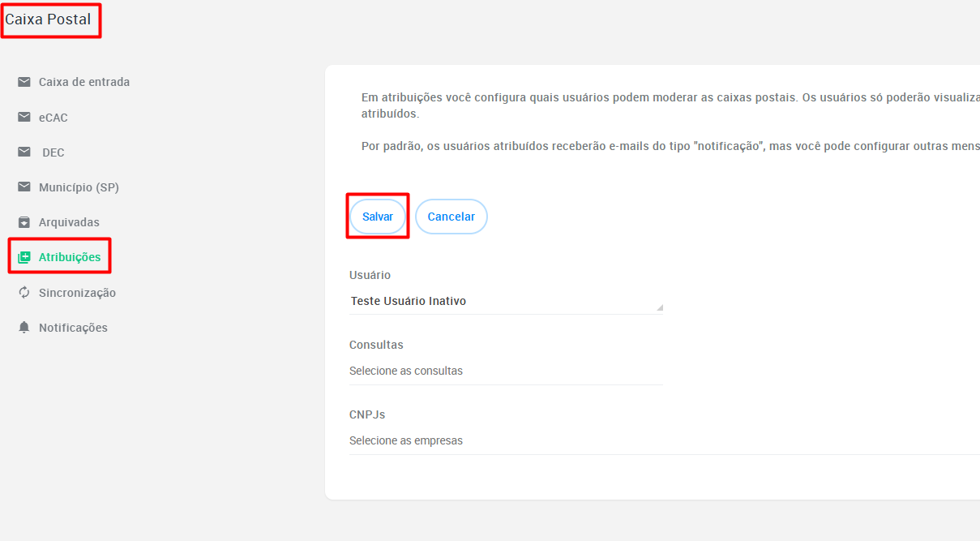This screenshot has height=541, width=980.
Task: Open the Usuário dropdown arrow
Action: 659,307
